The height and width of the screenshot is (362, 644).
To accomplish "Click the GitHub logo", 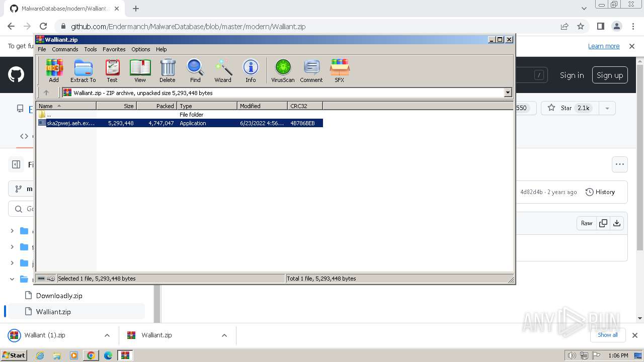I will tap(16, 75).
